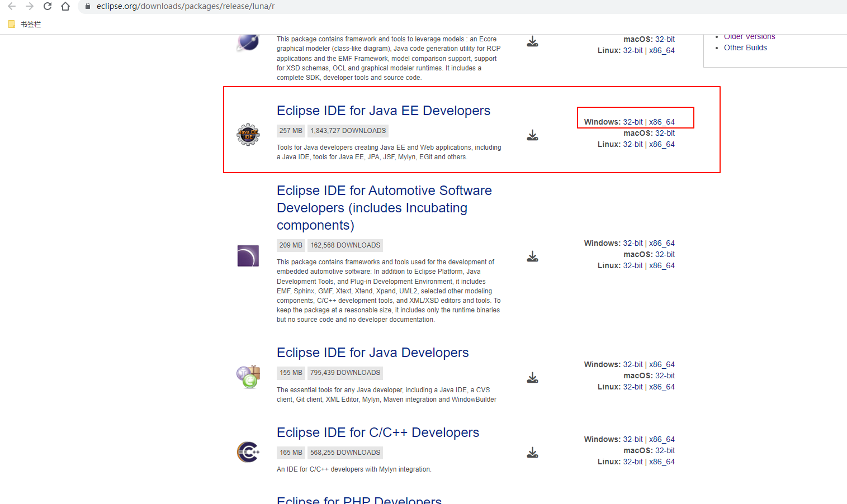Download C/C++ macOS 32-bit
847x504 pixels.
665,450
